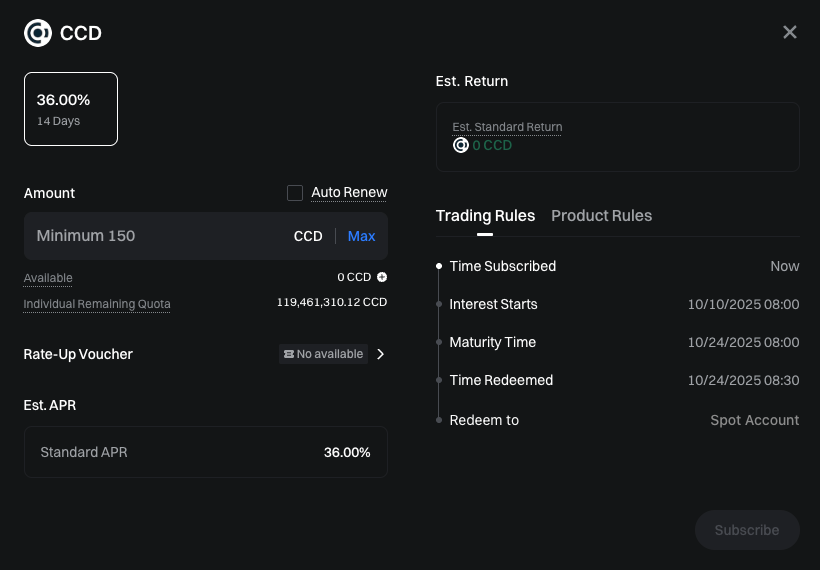Click the Auto Renew label
The image size is (820, 570).
pos(349,193)
